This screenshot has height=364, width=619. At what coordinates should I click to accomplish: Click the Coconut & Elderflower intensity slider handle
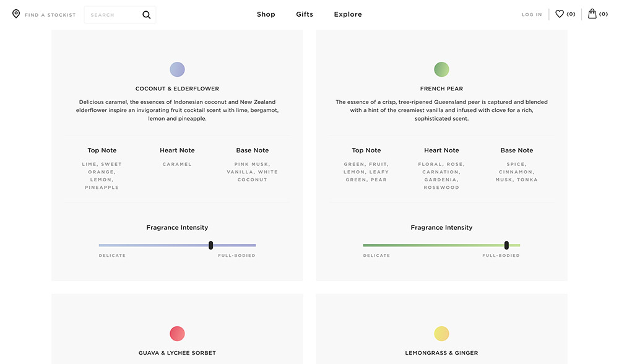[211, 245]
